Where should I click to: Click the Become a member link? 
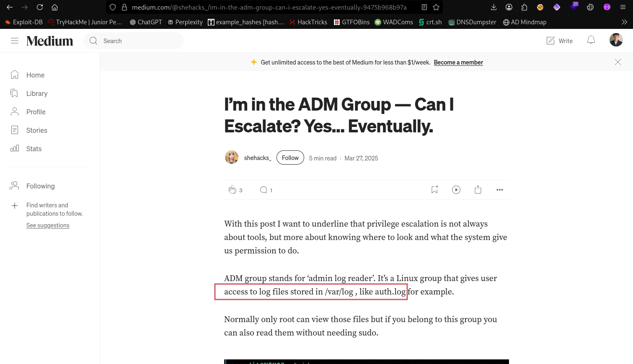click(x=458, y=62)
